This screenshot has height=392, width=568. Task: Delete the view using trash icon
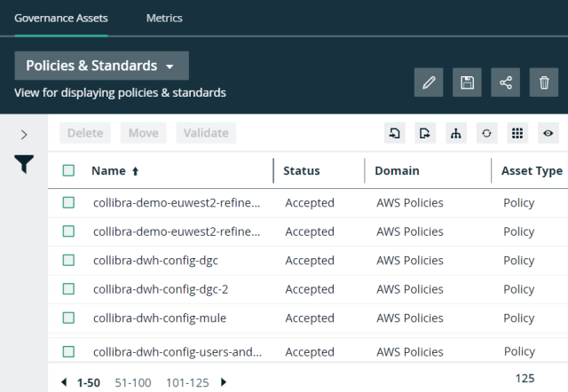[x=544, y=82]
